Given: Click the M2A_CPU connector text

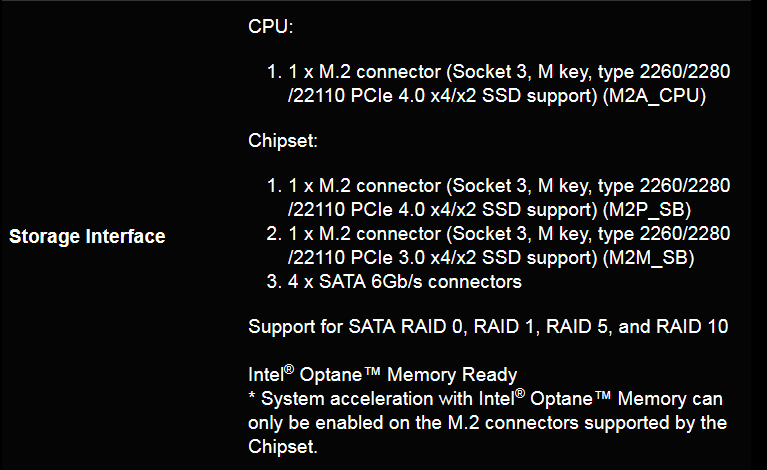Looking at the screenshot, I should pyautogui.click(x=654, y=96).
